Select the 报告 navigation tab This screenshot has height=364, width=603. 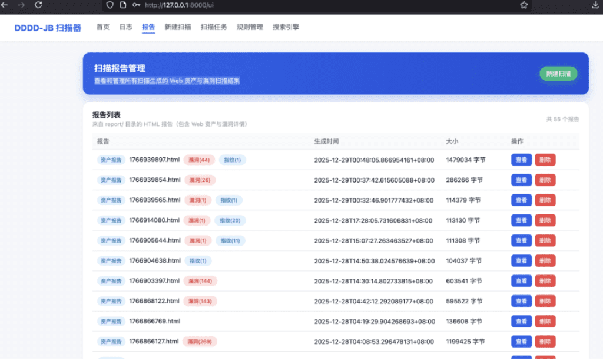point(148,27)
